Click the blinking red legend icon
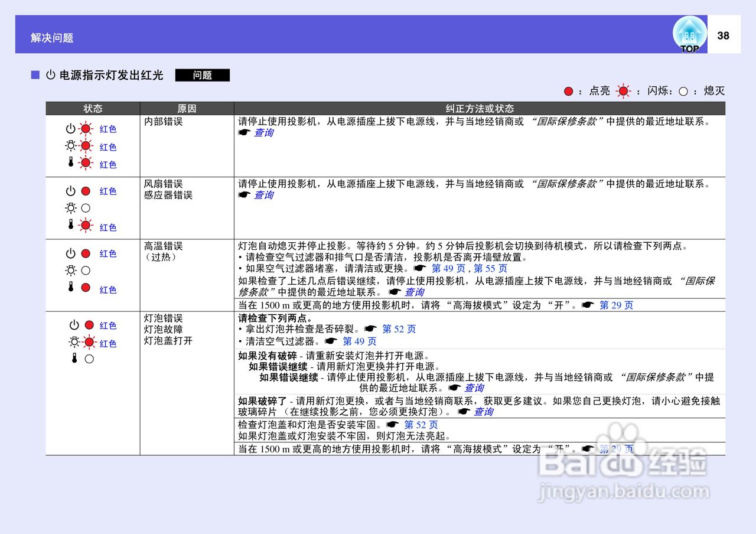The width and height of the screenshot is (756, 534). click(x=621, y=92)
